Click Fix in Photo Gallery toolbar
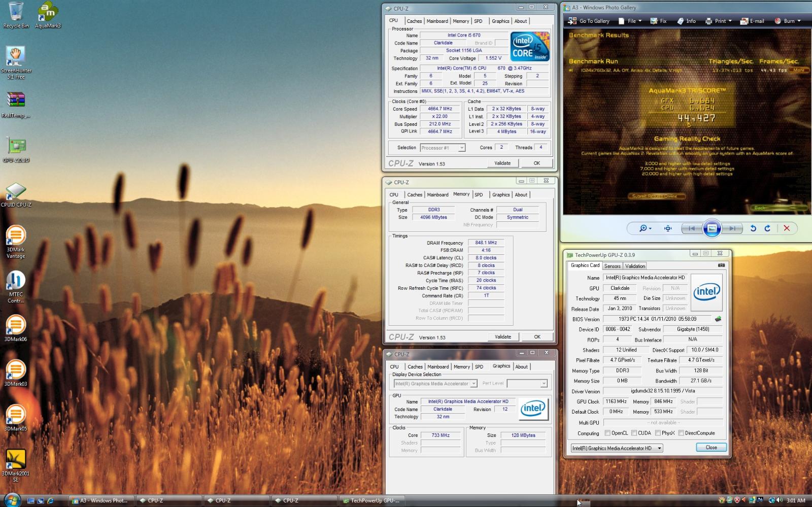 pos(658,21)
